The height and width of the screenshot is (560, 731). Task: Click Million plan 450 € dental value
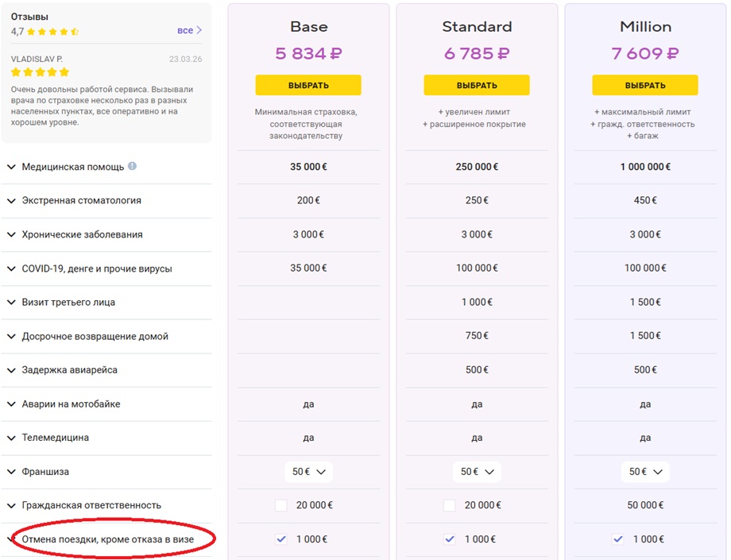pos(645,200)
